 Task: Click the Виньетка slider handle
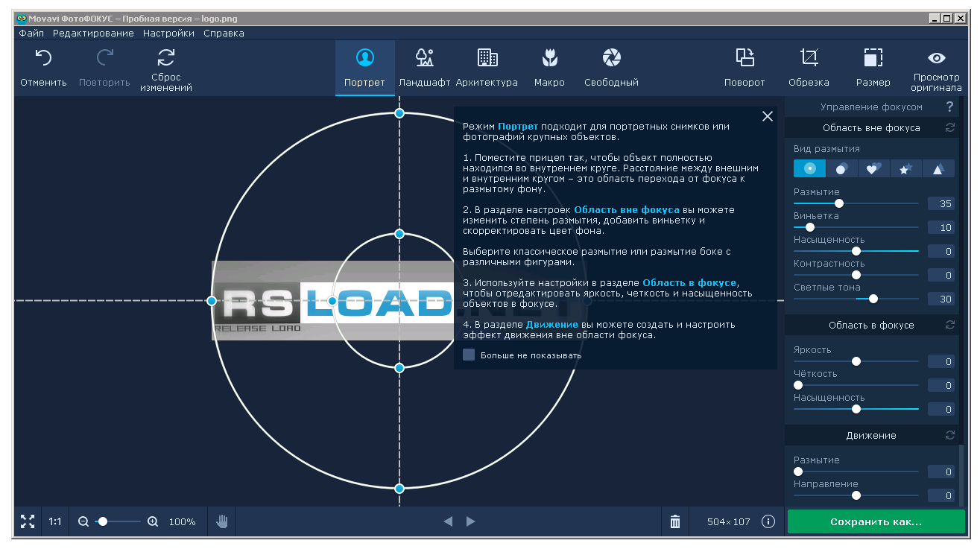[x=810, y=227]
